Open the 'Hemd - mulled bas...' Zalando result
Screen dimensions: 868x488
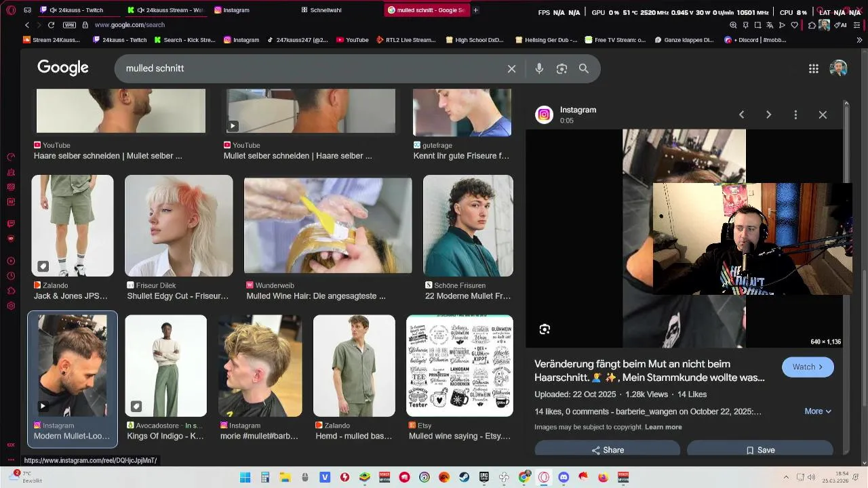coord(353,436)
